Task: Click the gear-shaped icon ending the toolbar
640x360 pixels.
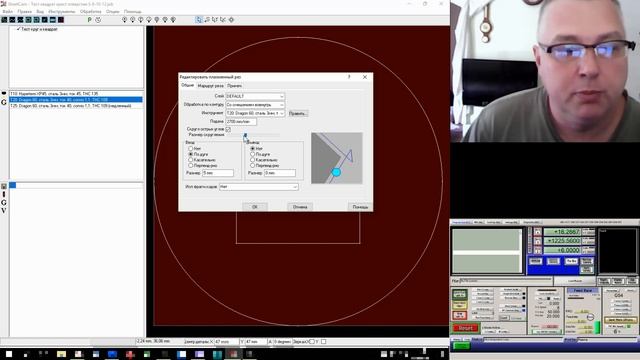Action: coord(231,20)
